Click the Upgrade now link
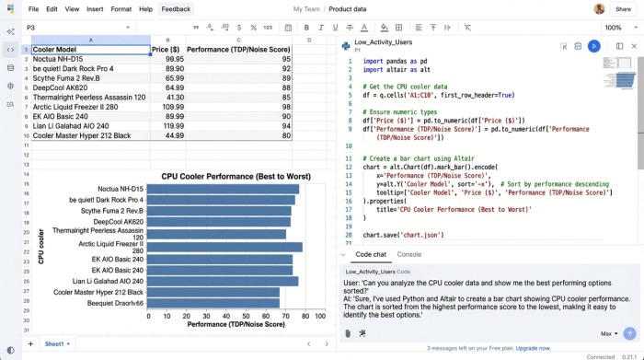 (533, 348)
